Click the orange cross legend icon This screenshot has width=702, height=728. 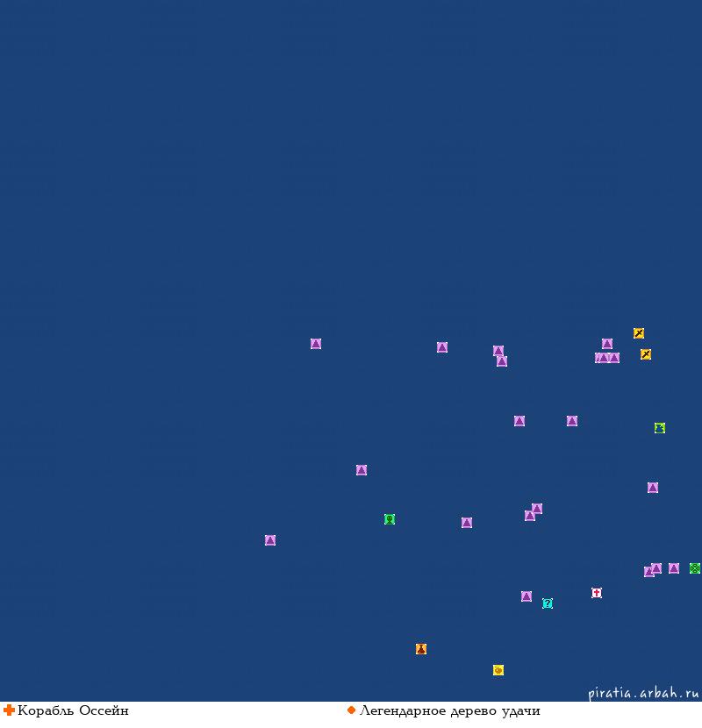9,710
